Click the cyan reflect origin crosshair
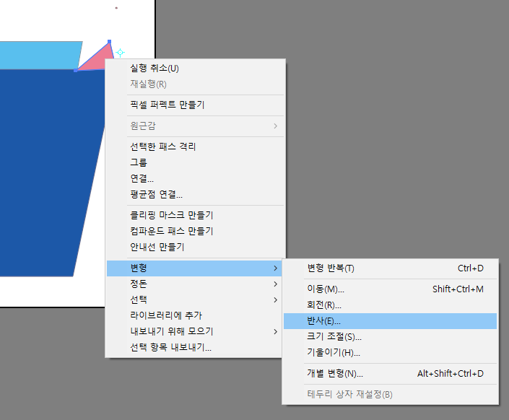 (120, 52)
